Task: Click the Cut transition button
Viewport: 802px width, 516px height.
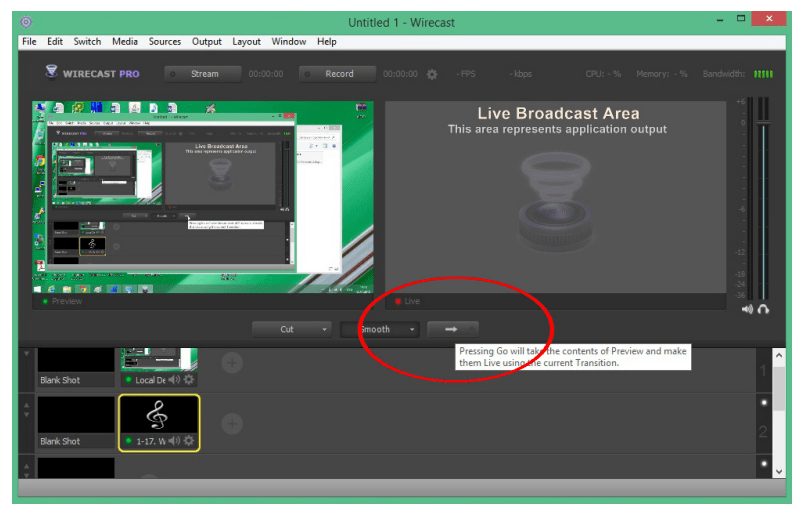Action: tap(286, 329)
